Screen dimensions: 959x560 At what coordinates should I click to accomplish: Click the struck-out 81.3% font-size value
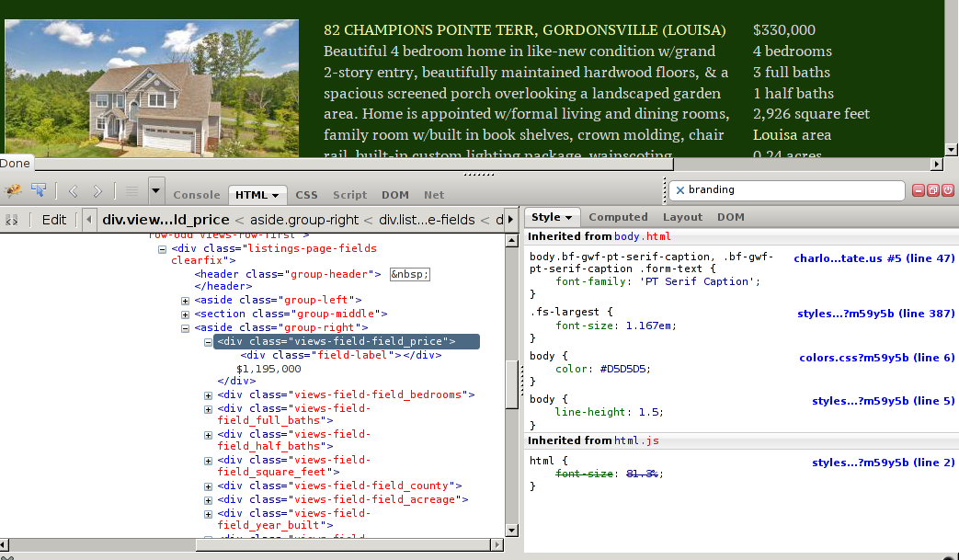pos(642,474)
